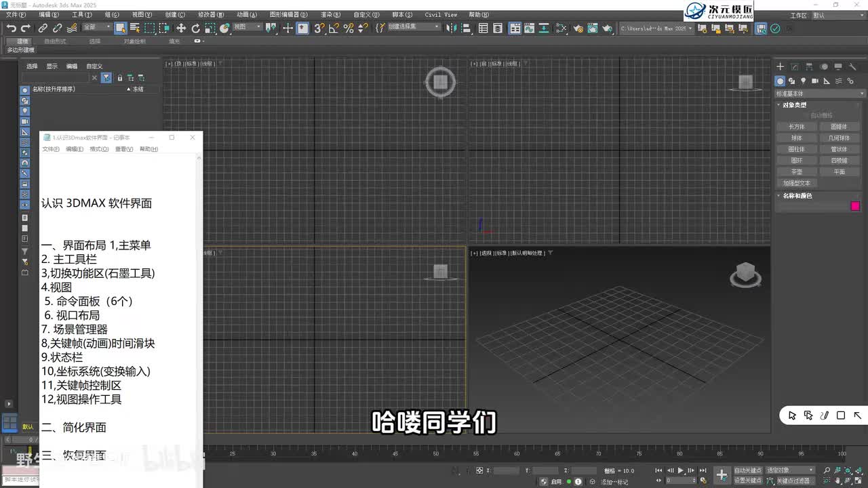This screenshot has width=868, height=488.
Task: Toggle the Angle Snap button
Action: (x=334, y=28)
